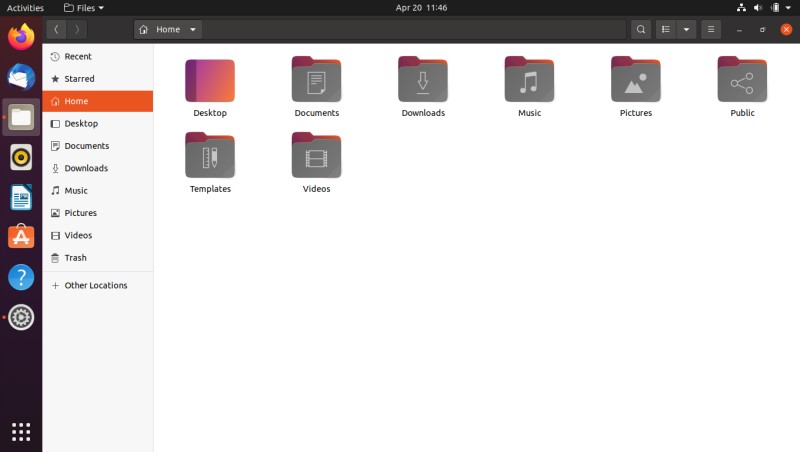Expand the Home path bar dropdown
The height and width of the screenshot is (452, 800).
(193, 30)
